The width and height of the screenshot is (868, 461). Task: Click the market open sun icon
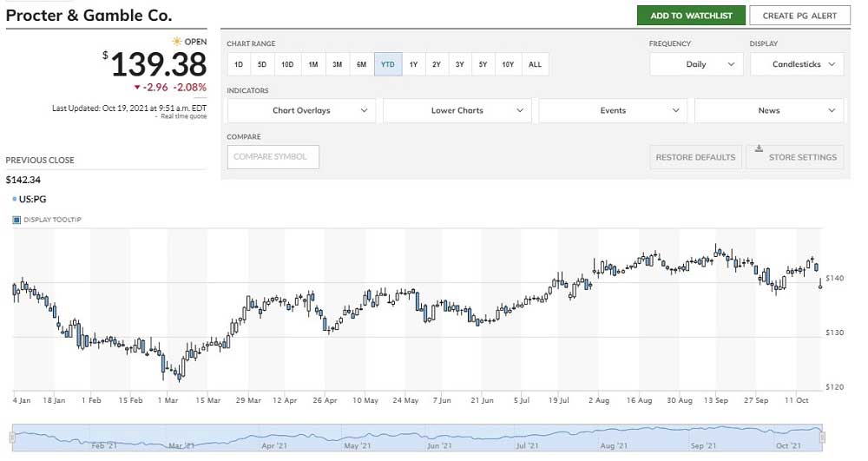176,41
